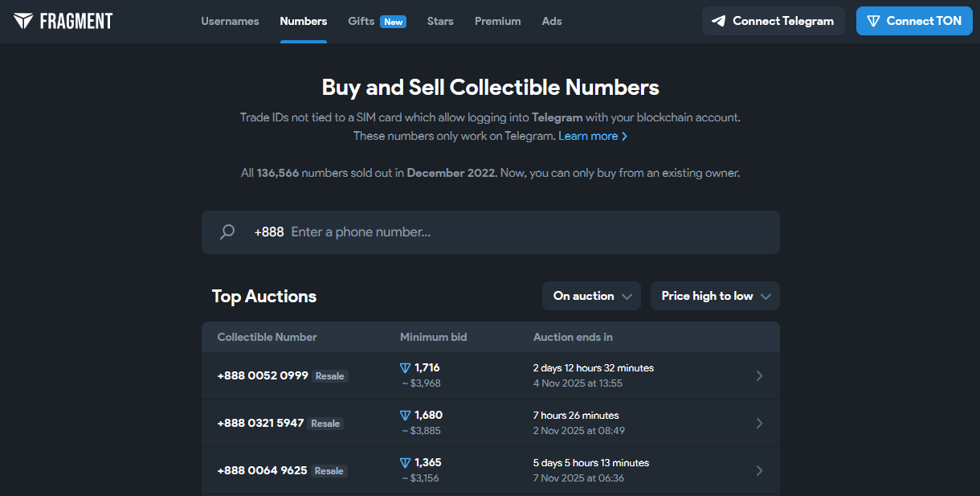Click the +888 prefix in the search box
Viewport: 980px width, 496px height.
tap(269, 232)
